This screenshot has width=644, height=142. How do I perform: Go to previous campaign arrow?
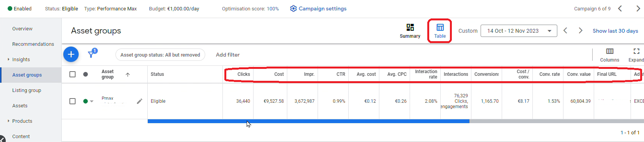click(620, 8)
